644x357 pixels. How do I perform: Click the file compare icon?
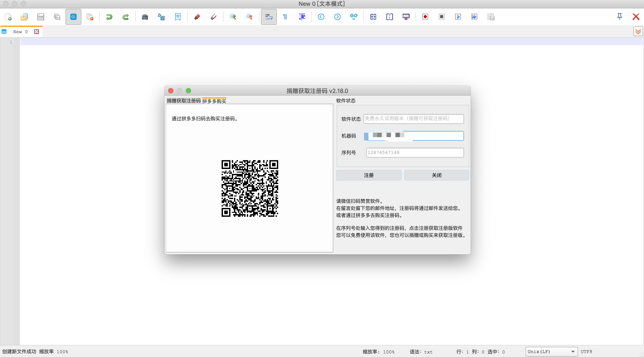[x=373, y=17]
